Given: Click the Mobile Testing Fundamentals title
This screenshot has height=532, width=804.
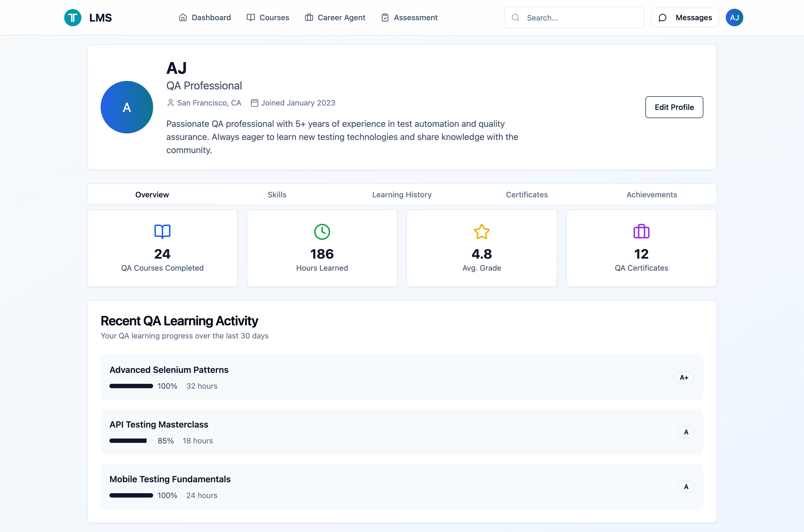Looking at the screenshot, I should pos(170,479).
